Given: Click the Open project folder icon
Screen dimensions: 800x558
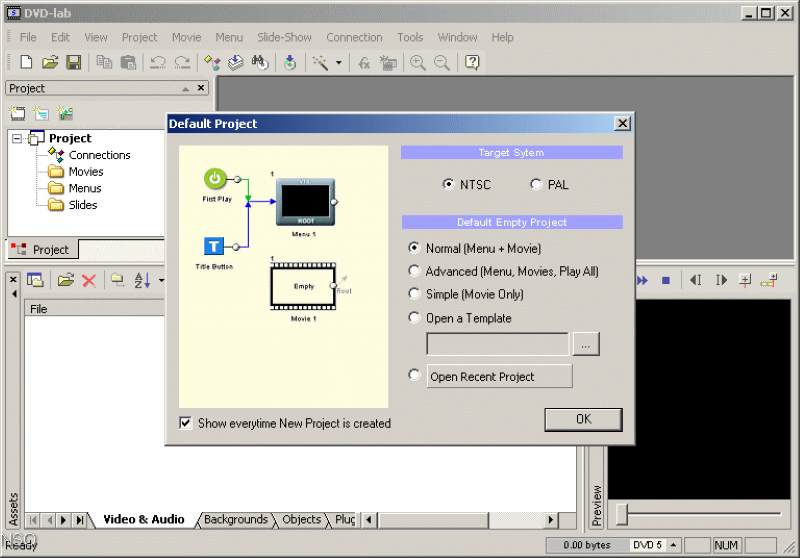Looking at the screenshot, I should click(50, 62).
